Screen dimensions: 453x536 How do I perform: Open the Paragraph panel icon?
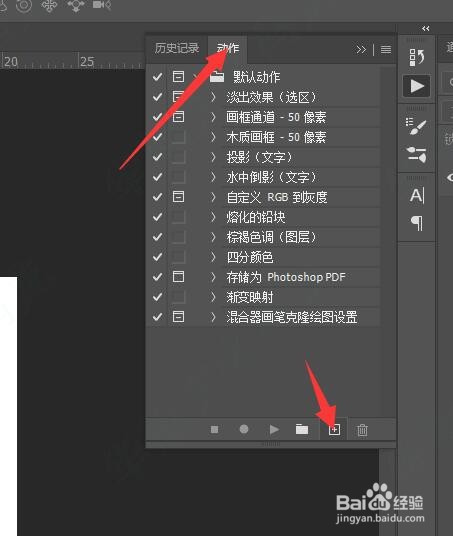click(417, 223)
